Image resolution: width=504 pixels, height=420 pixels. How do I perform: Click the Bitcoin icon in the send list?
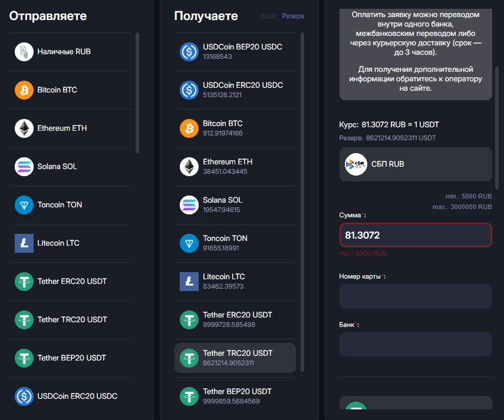[x=24, y=90]
